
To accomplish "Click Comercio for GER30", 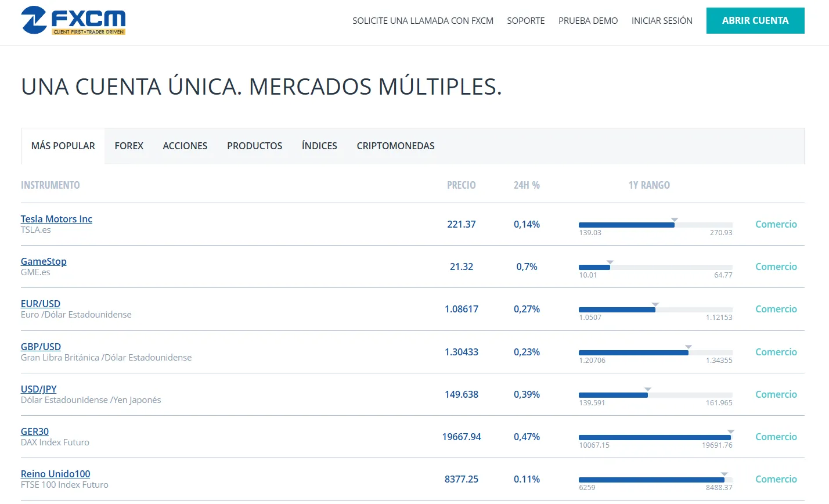I will click(x=776, y=437).
